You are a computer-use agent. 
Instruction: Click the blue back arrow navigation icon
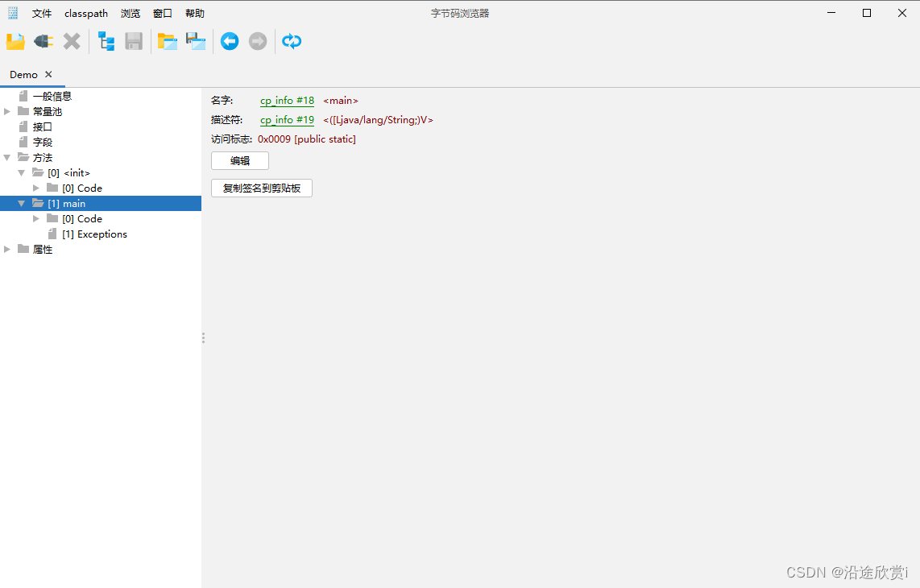229,41
